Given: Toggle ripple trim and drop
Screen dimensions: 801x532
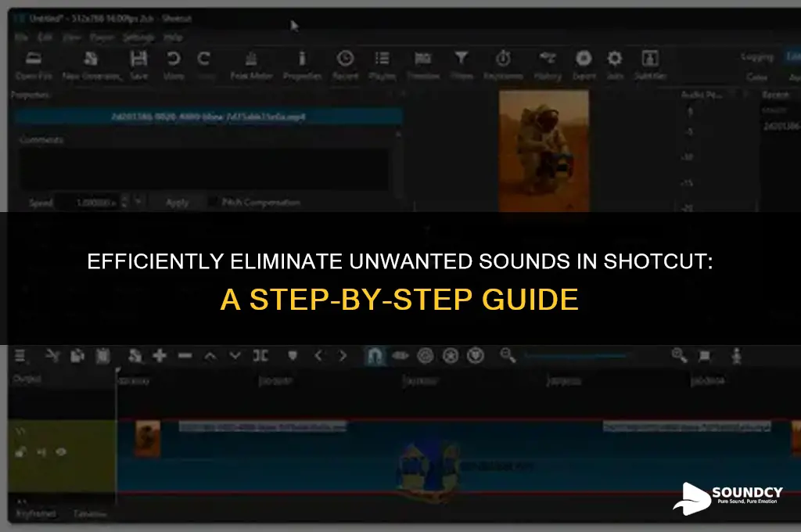Looking at the screenshot, I should coord(425,355).
